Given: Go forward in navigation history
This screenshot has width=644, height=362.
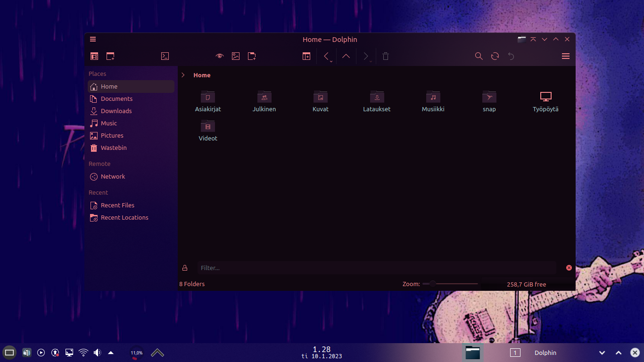Looking at the screenshot, I should tap(365, 56).
